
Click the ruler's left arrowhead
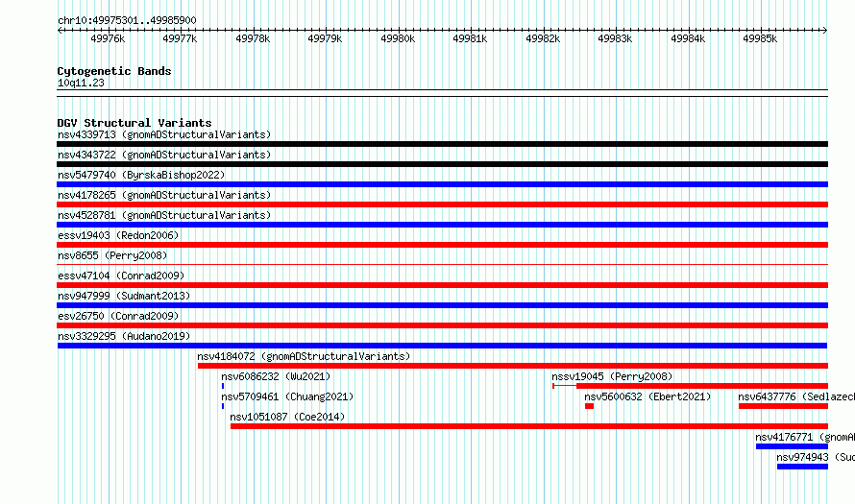(60, 31)
